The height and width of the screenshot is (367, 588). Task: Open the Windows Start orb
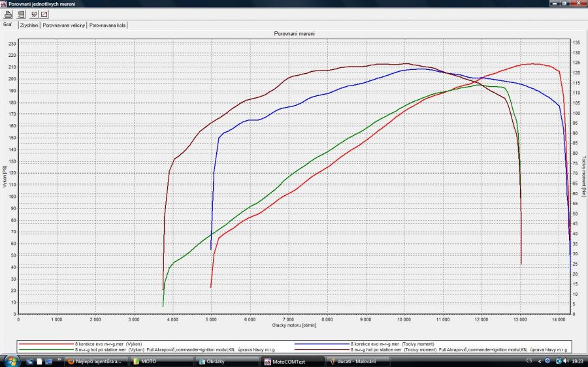(12, 360)
